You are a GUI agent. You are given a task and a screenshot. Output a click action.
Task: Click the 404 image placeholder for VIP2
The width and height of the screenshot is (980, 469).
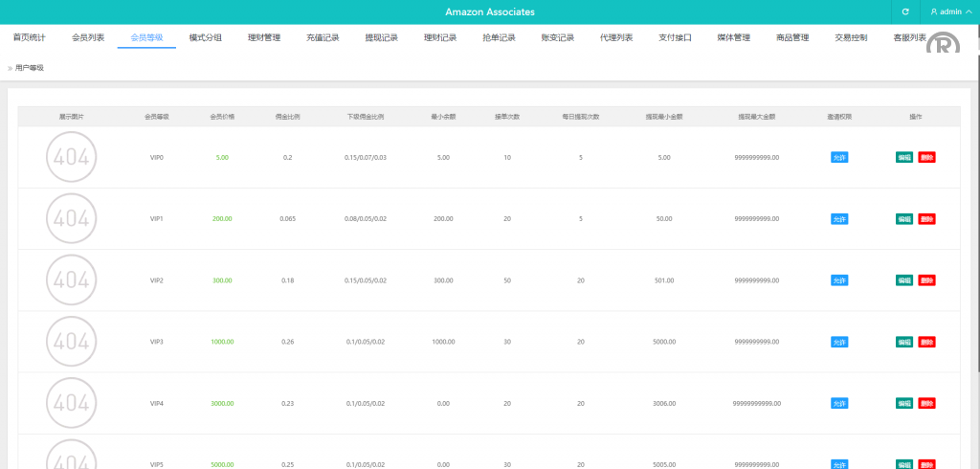click(x=71, y=280)
